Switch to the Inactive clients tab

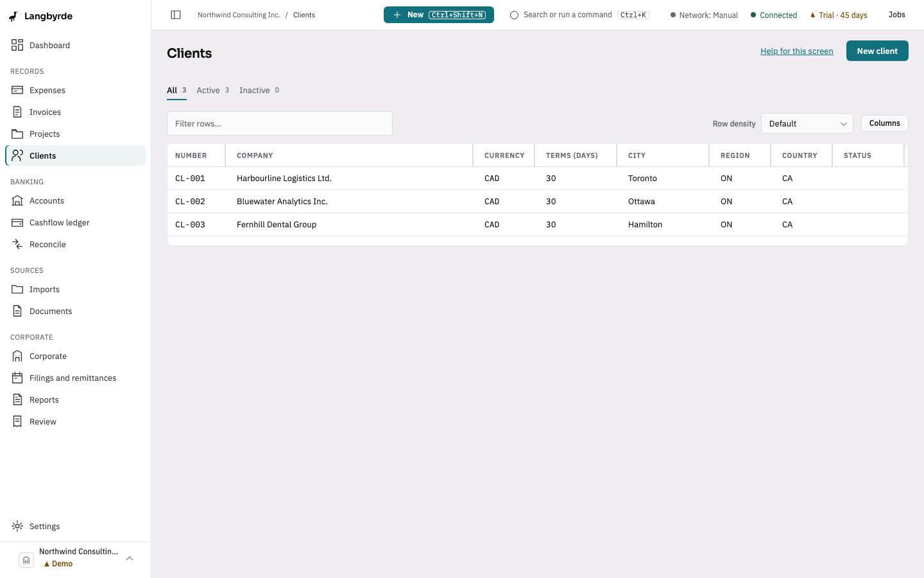click(259, 91)
